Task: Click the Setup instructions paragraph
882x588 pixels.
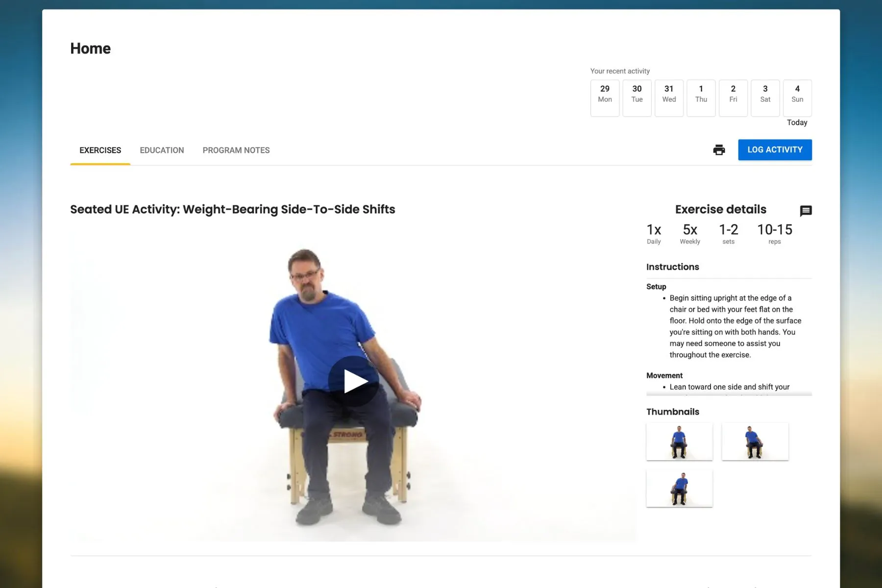Action: coord(735,326)
